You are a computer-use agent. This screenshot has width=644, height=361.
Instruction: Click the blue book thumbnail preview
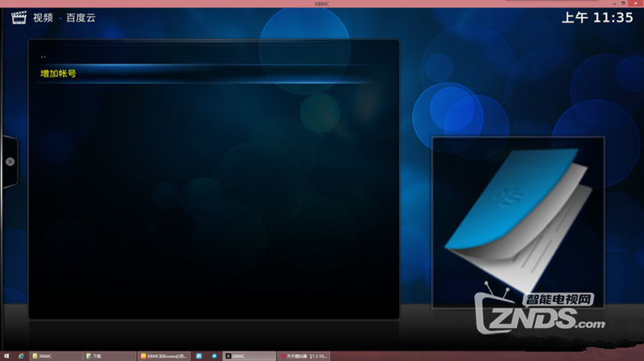(518, 222)
